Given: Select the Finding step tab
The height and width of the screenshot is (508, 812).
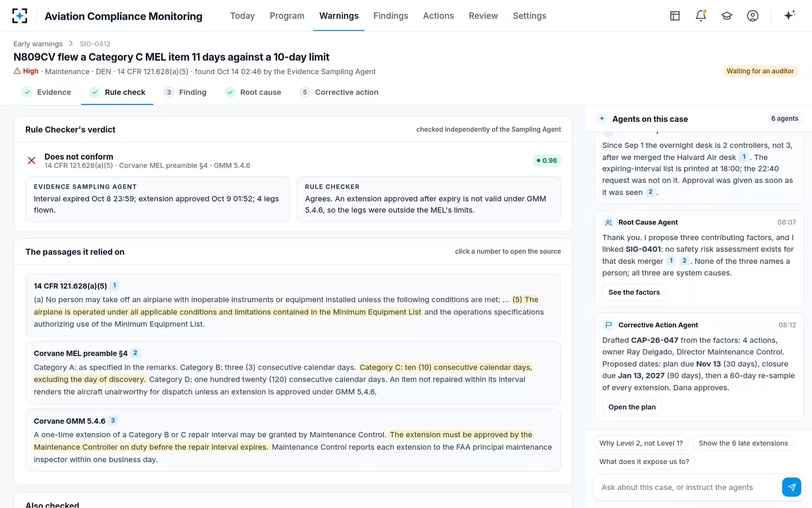Looking at the screenshot, I should click(x=186, y=92).
